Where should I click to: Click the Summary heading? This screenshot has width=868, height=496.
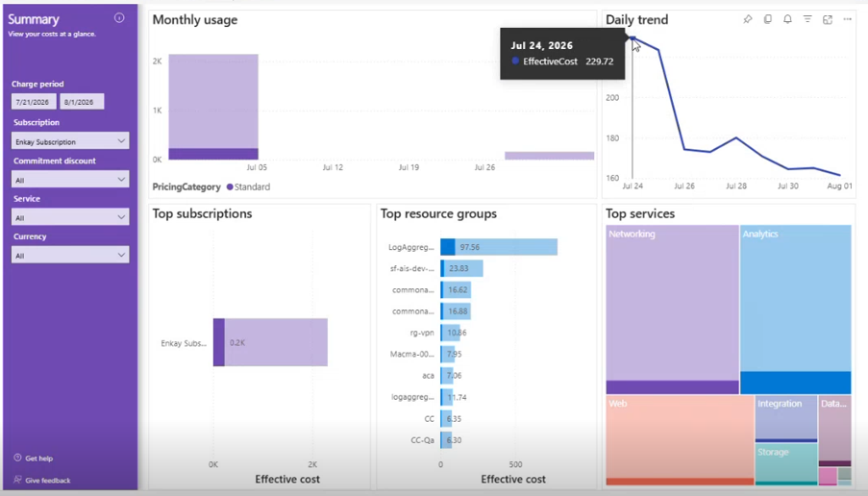pos(34,19)
